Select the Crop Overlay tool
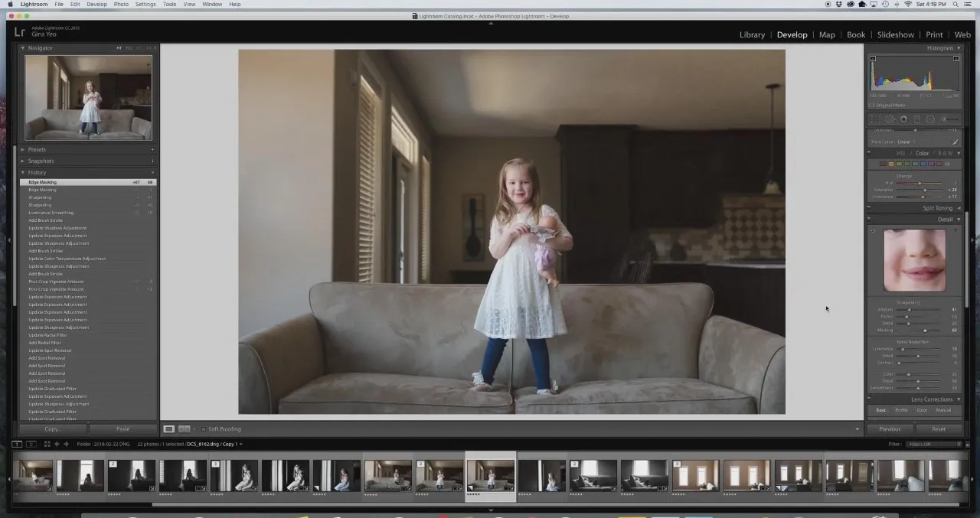The image size is (980, 518). click(x=876, y=119)
